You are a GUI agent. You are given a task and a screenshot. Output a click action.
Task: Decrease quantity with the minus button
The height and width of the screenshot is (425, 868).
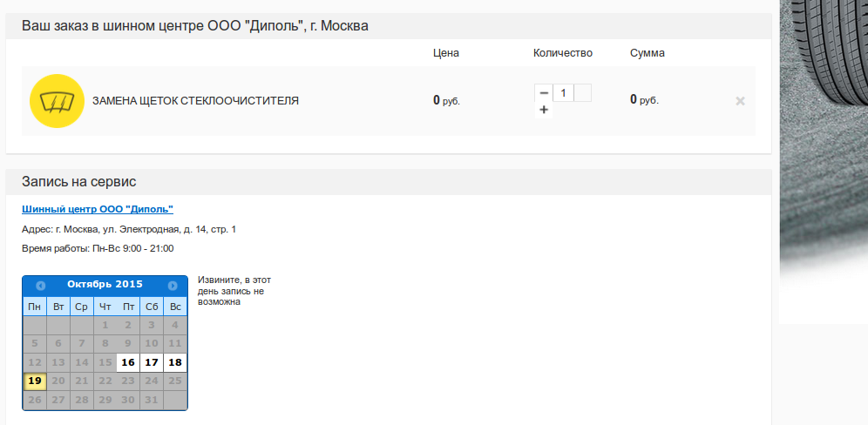(x=544, y=93)
